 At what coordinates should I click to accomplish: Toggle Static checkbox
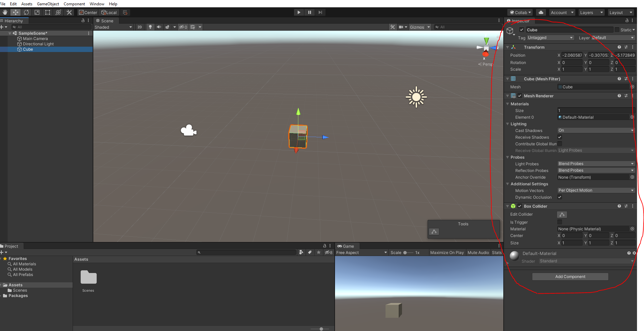click(617, 30)
